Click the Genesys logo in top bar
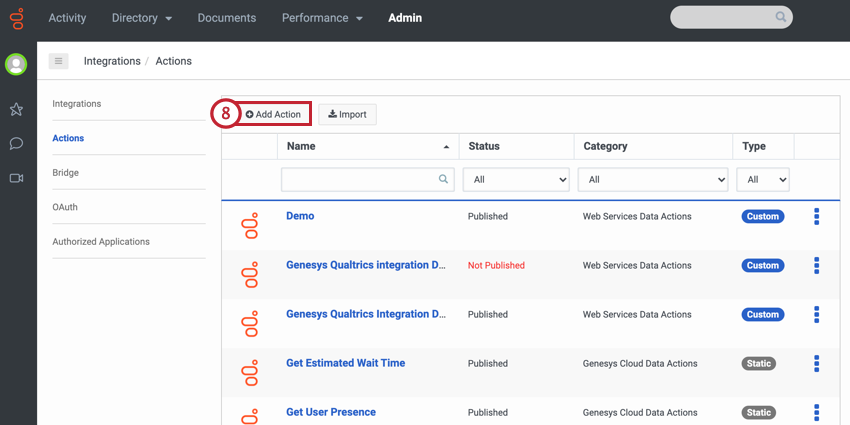Viewport: 850px width, 425px height. pyautogui.click(x=17, y=18)
